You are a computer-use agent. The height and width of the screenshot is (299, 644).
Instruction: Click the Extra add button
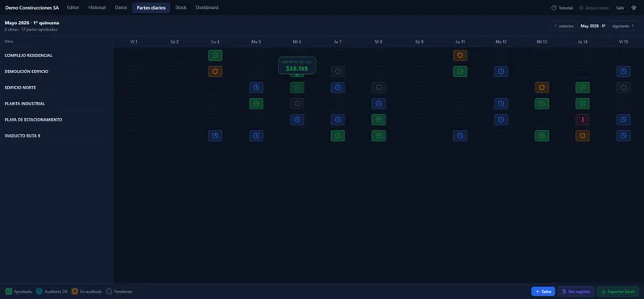543,291
